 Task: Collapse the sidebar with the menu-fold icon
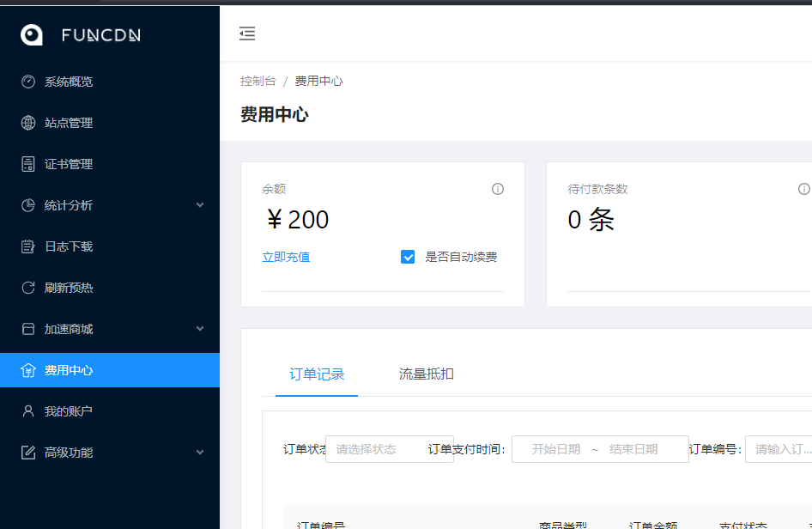pyautogui.click(x=247, y=33)
